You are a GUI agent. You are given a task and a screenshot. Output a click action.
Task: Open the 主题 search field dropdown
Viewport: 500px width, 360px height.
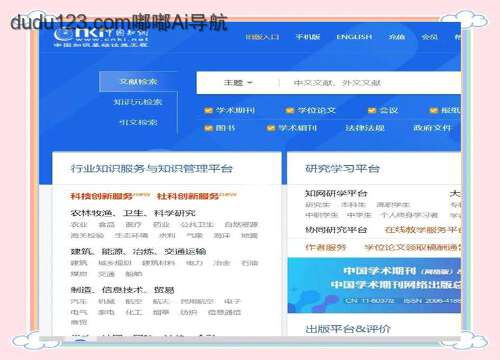tap(238, 83)
